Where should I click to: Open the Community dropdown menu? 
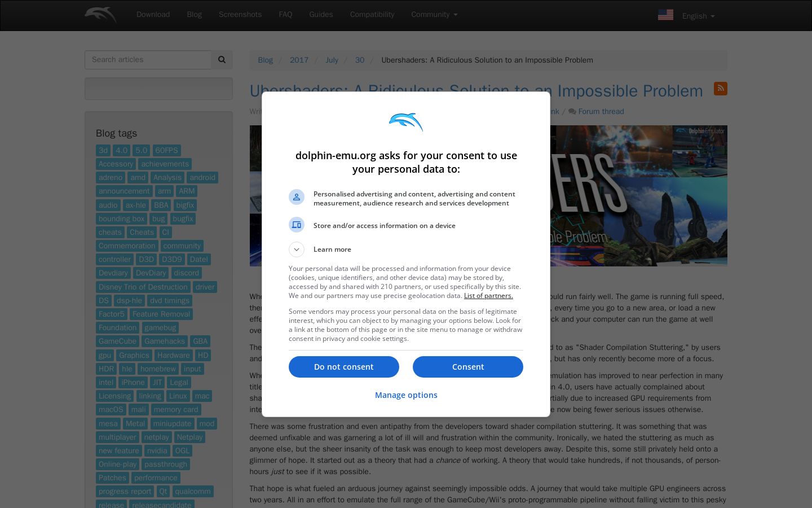point(434,15)
